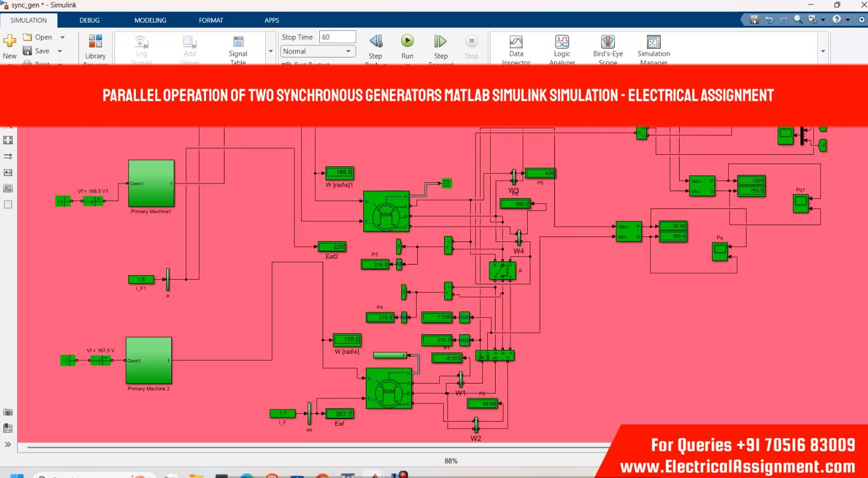Click the camera screenshot palette icon

click(x=8, y=412)
